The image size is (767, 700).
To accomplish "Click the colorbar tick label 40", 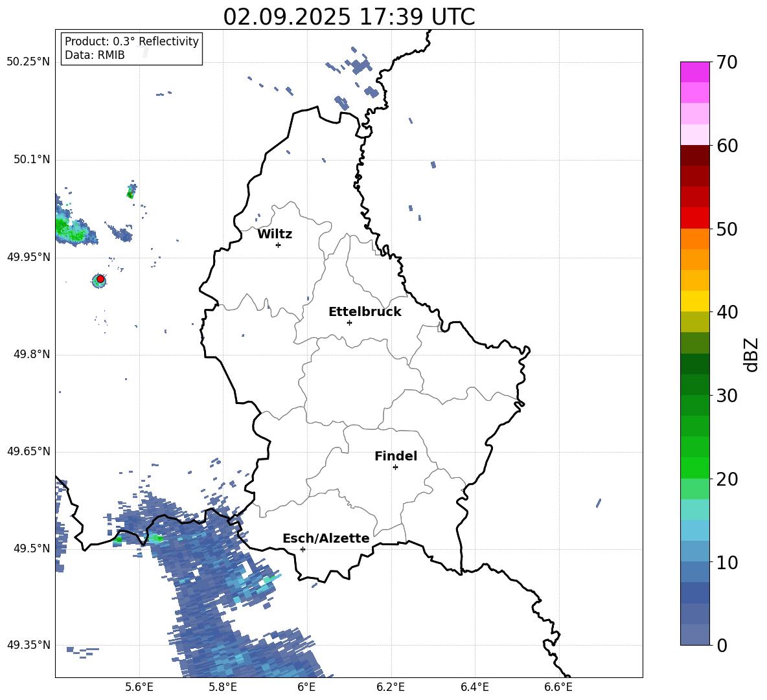I will pos(727,312).
